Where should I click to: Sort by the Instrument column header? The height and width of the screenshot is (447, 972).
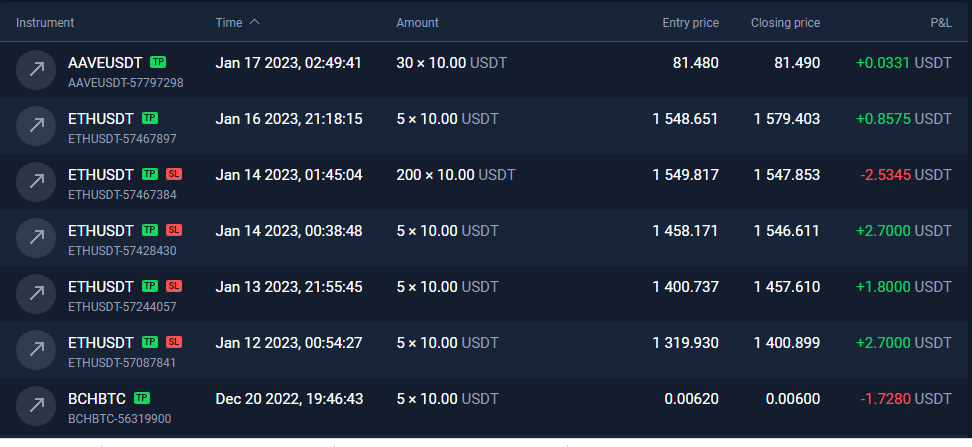(x=45, y=23)
